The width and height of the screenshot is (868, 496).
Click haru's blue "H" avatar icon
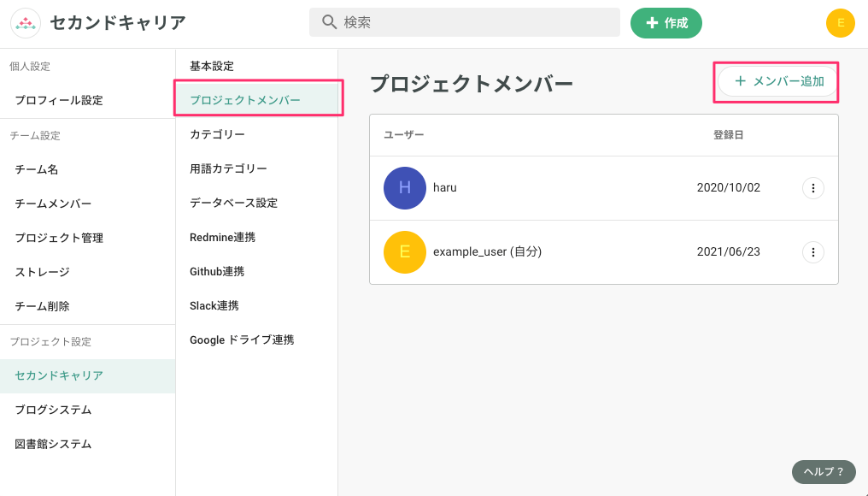(x=405, y=187)
